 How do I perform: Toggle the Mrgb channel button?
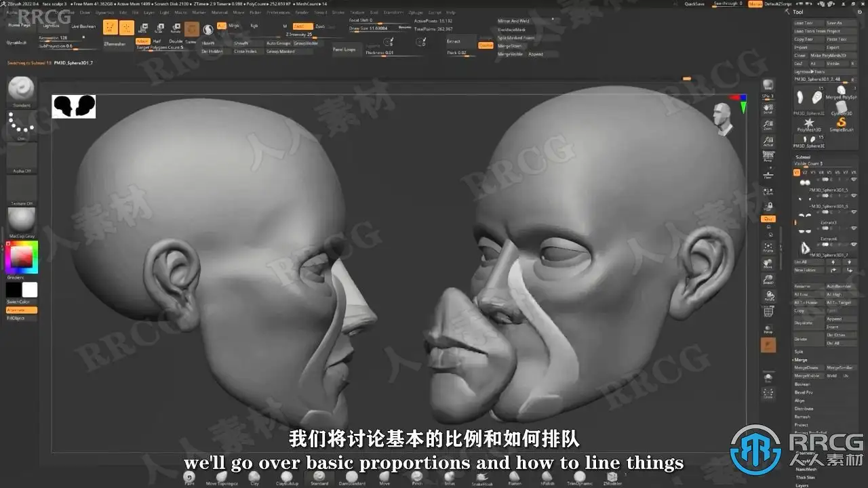[x=234, y=26]
